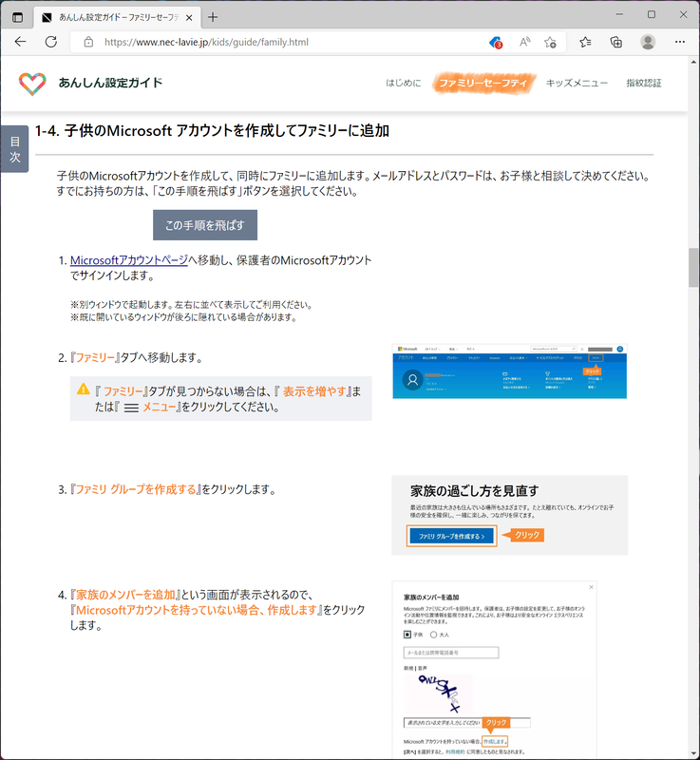Open the user profile avatar
Image resolution: width=700 pixels, height=760 pixels.
click(648, 42)
